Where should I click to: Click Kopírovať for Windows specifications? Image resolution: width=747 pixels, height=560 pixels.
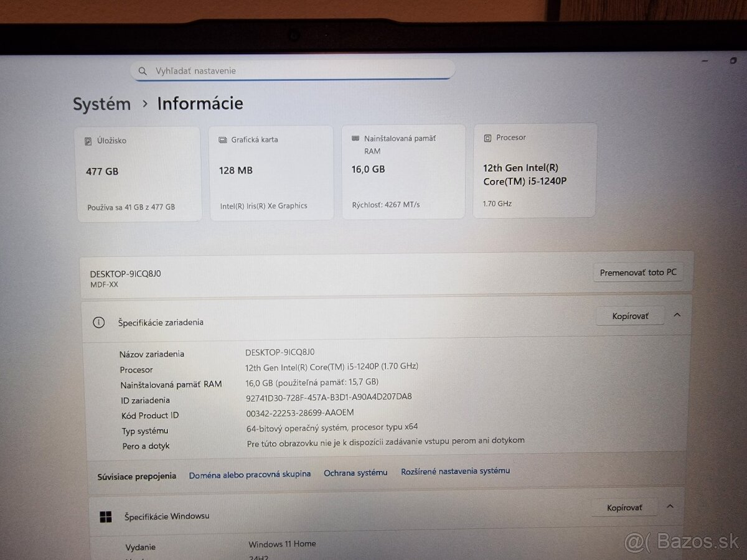pyautogui.click(x=624, y=507)
